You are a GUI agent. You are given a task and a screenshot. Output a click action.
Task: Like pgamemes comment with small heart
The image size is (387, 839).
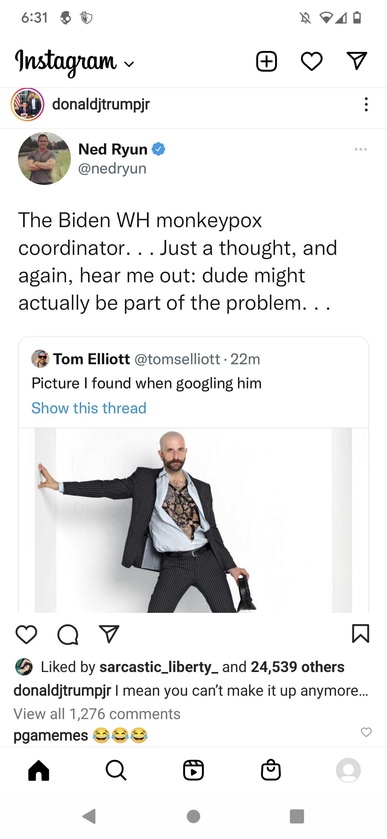[x=366, y=731]
